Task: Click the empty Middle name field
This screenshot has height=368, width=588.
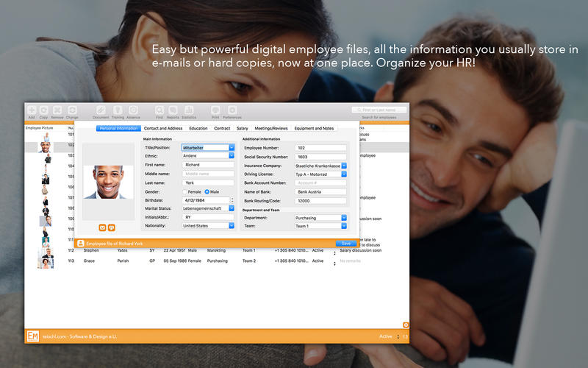Action: [208, 174]
